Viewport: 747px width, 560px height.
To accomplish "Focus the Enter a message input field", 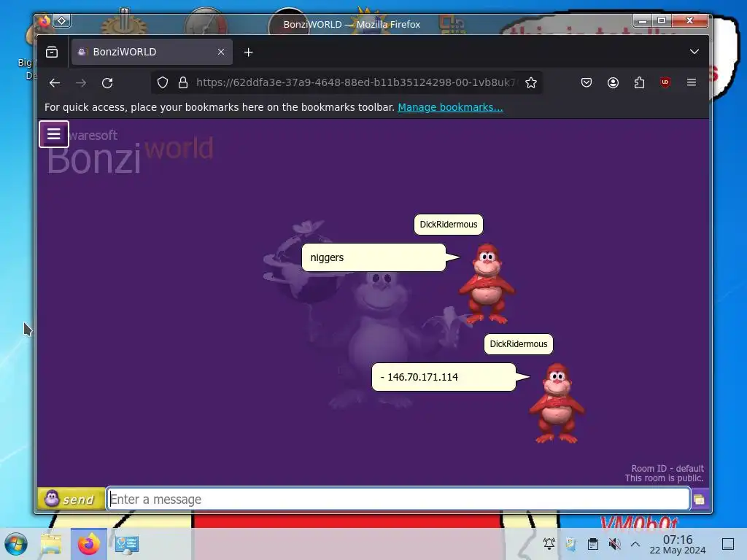I will point(398,499).
